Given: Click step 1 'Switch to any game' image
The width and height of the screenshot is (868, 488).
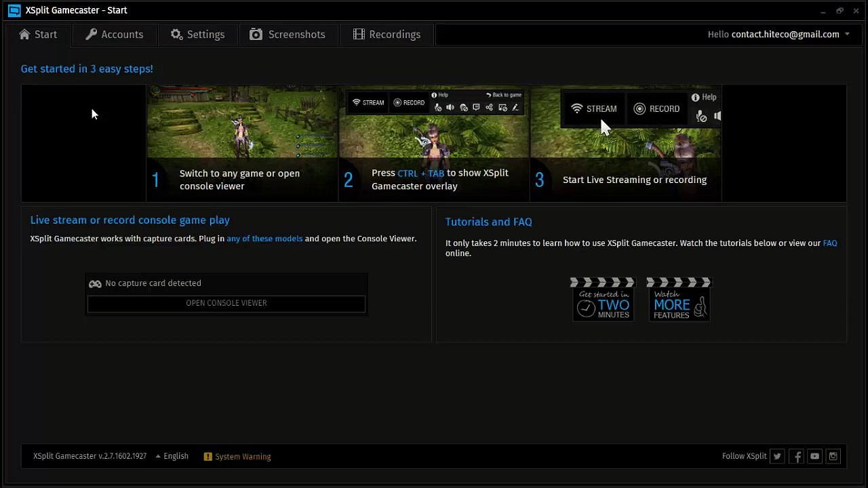Looking at the screenshot, I should click(x=242, y=143).
